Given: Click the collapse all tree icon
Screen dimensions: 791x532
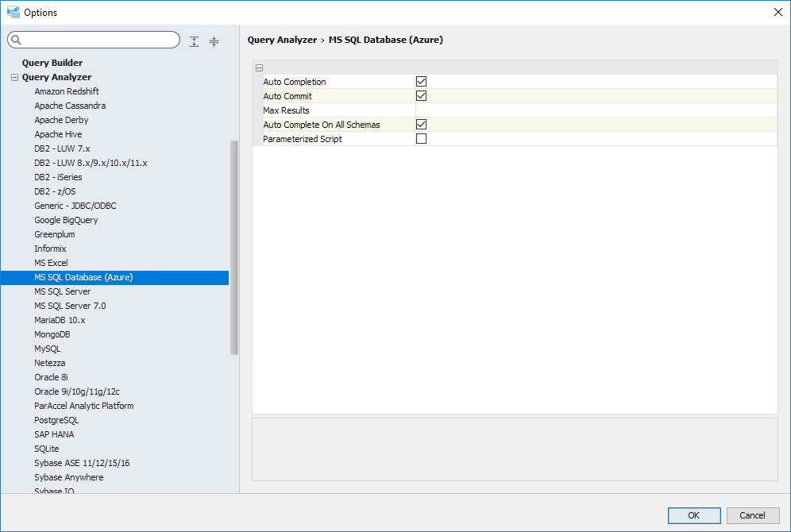Looking at the screenshot, I should click(x=214, y=41).
